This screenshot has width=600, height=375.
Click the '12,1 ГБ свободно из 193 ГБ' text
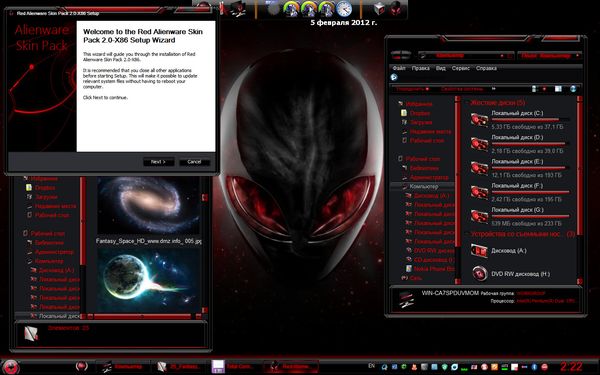(x=527, y=175)
